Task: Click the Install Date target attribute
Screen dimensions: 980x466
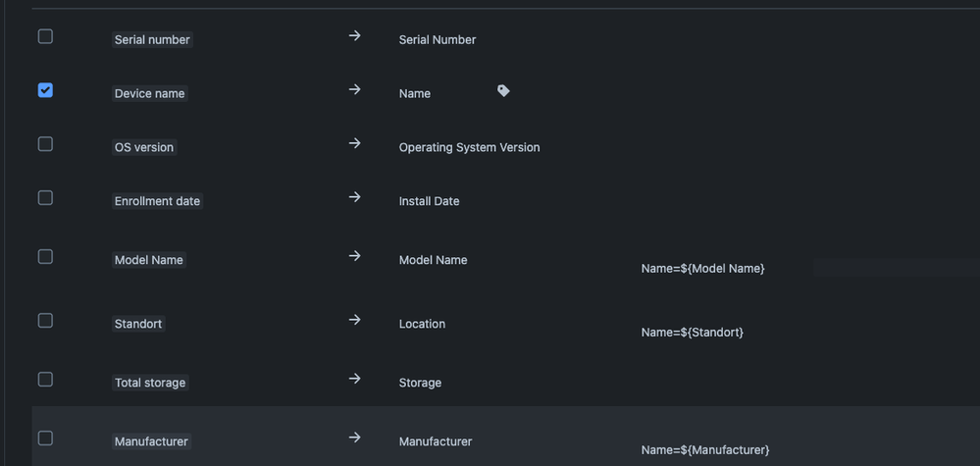Action: (x=429, y=201)
